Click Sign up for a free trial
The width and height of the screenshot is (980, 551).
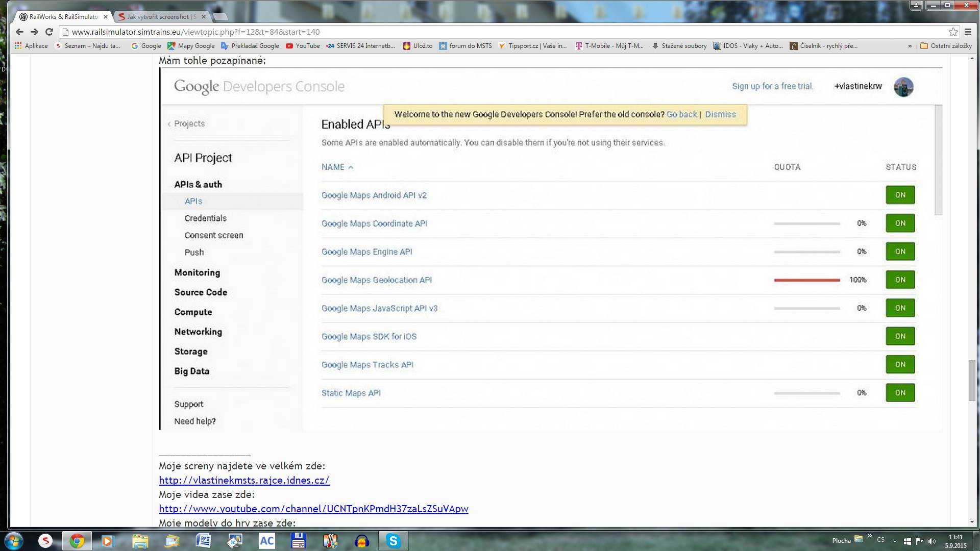772,86
